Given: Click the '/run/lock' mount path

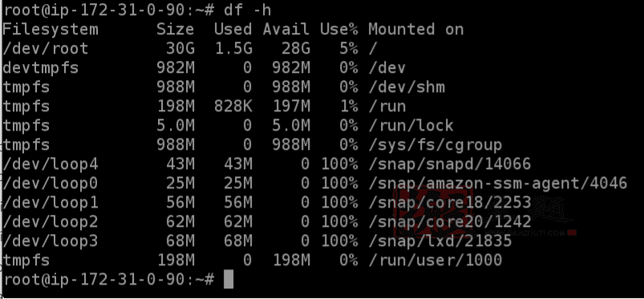Looking at the screenshot, I should [411, 126].
